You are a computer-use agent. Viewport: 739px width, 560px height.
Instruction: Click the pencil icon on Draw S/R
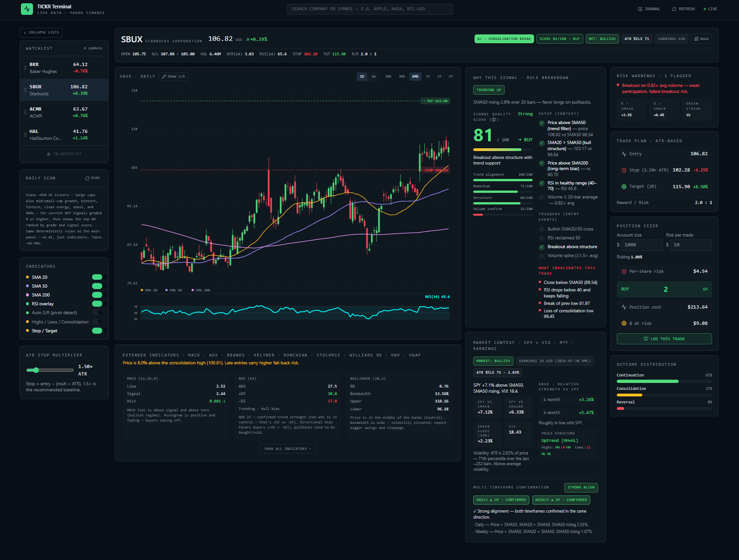click(164, 76)
